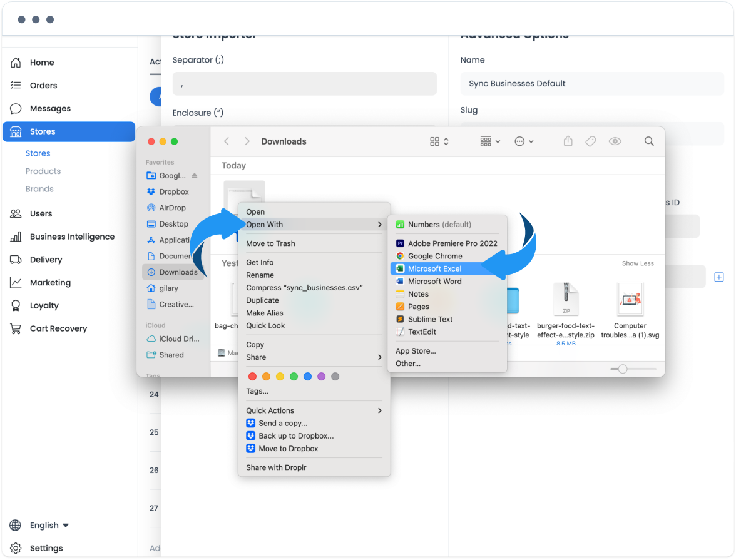This screenshot has height=560, width=736.
Task: Open AirDrop in Finder sidebar
Action: click(x=172, y=208)
